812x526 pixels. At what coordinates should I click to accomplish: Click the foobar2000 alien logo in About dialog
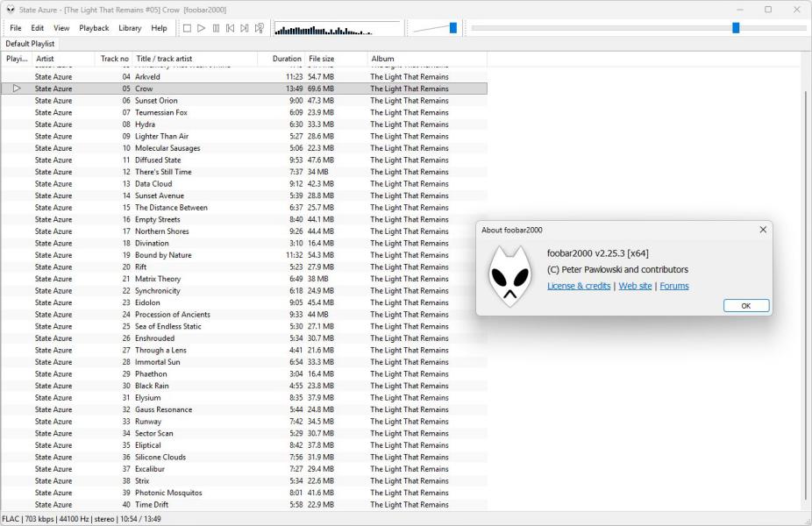[509, 275]
